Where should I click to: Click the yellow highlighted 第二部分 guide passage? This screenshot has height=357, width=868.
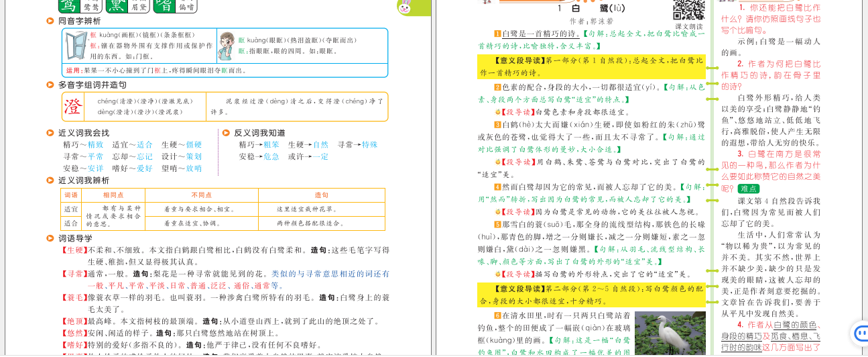(591, 295)
